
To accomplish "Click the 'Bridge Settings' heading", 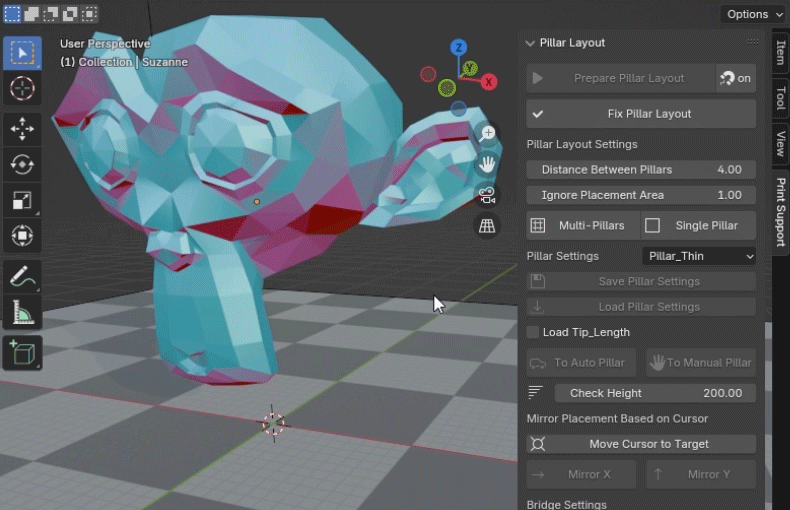I will pos(566,504).
